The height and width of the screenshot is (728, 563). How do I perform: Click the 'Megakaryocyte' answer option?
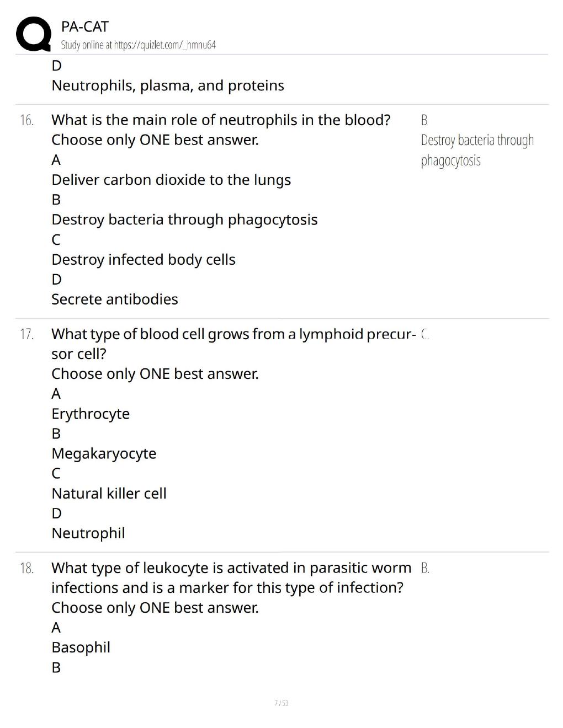pos(104,454)
